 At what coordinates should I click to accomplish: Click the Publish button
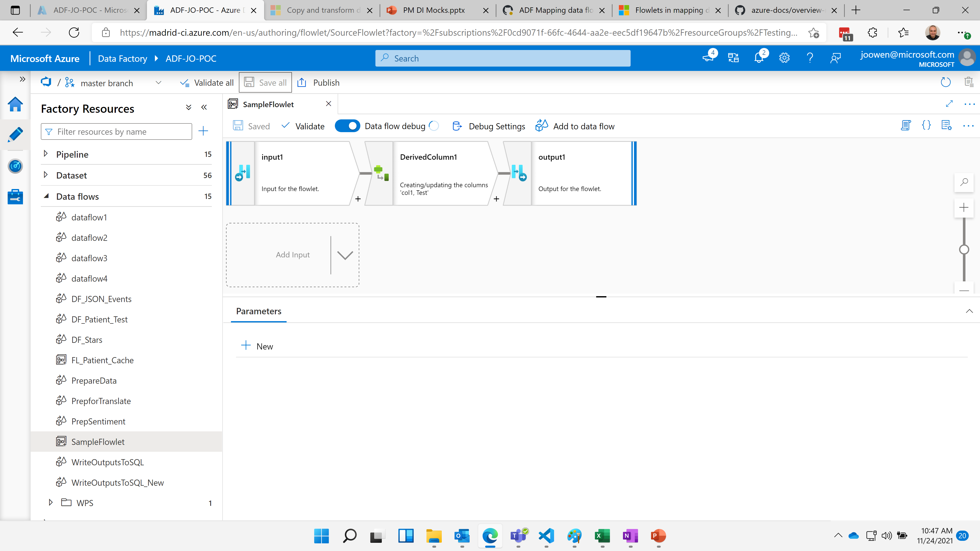point(326,82)
